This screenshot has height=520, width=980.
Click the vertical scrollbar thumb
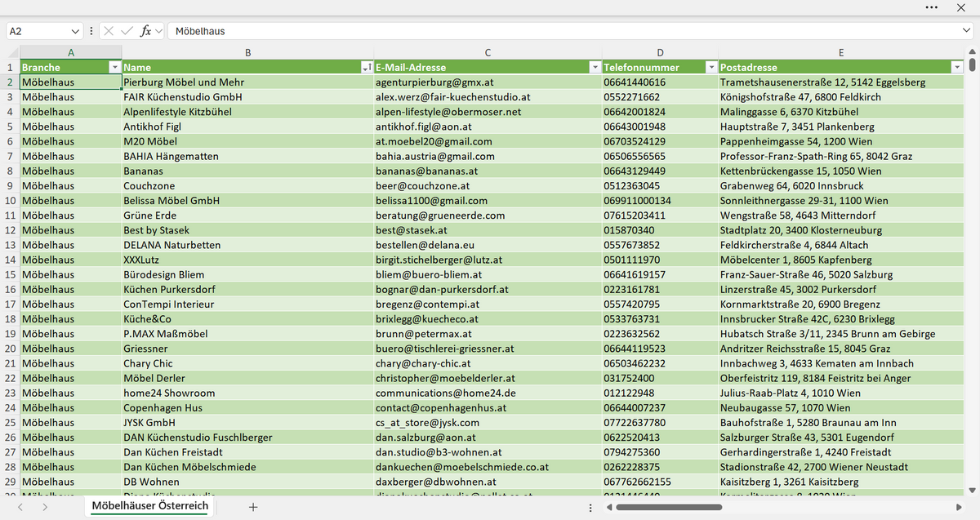pyautogui.click(x=972, y=65)
